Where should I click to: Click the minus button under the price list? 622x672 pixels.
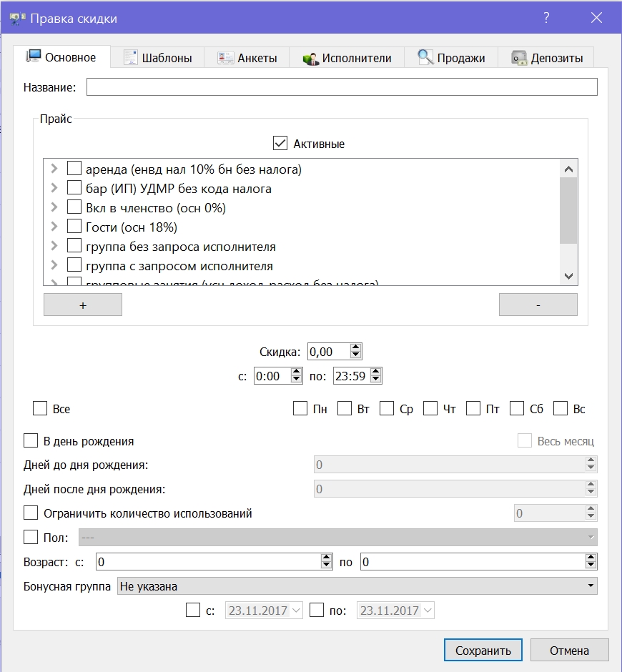[x=538, y=305]
